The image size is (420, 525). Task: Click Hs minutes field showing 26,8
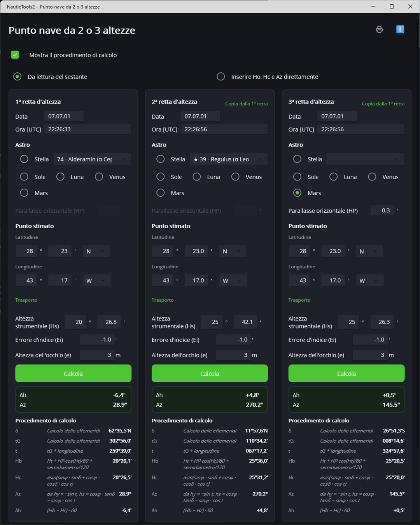coord(109,322)
